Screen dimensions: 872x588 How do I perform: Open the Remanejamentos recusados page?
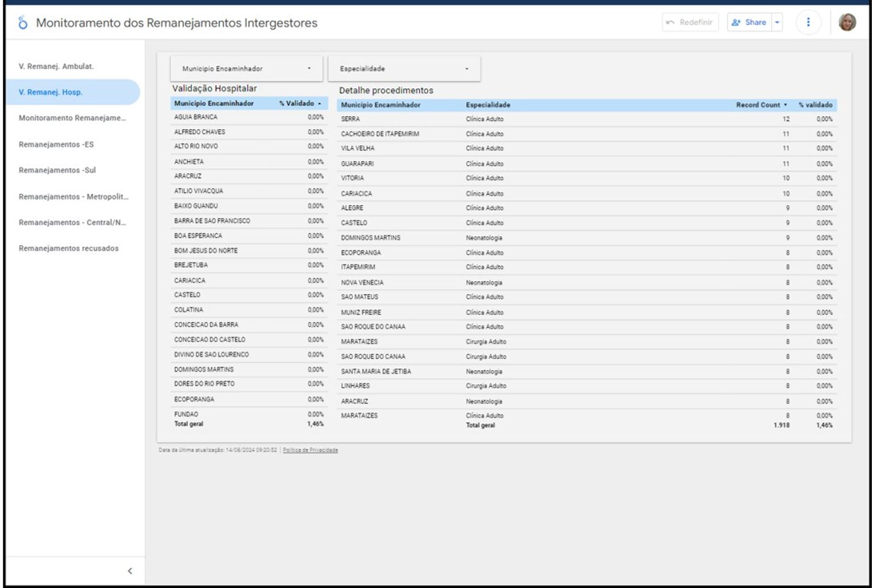[x=69, y=248]
